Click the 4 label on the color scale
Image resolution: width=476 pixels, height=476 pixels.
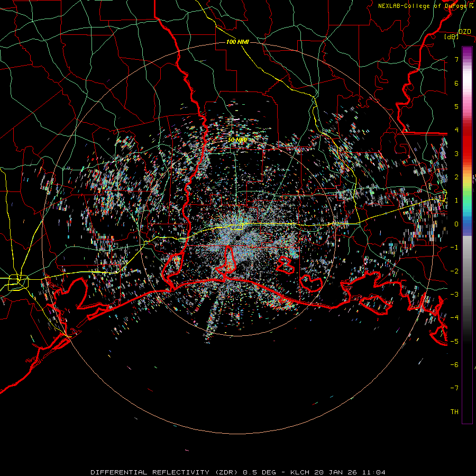(x=456, y=130)
